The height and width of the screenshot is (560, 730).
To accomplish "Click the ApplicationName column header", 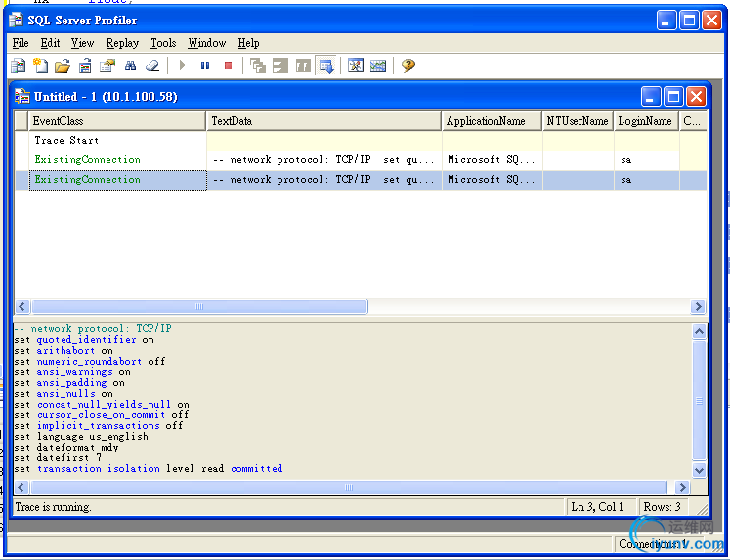I will [493, 121].
